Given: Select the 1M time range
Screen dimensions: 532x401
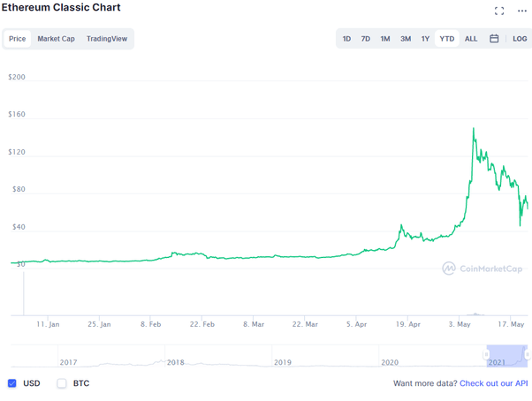Looking at the screenshot, I should (x=385, y=39).
